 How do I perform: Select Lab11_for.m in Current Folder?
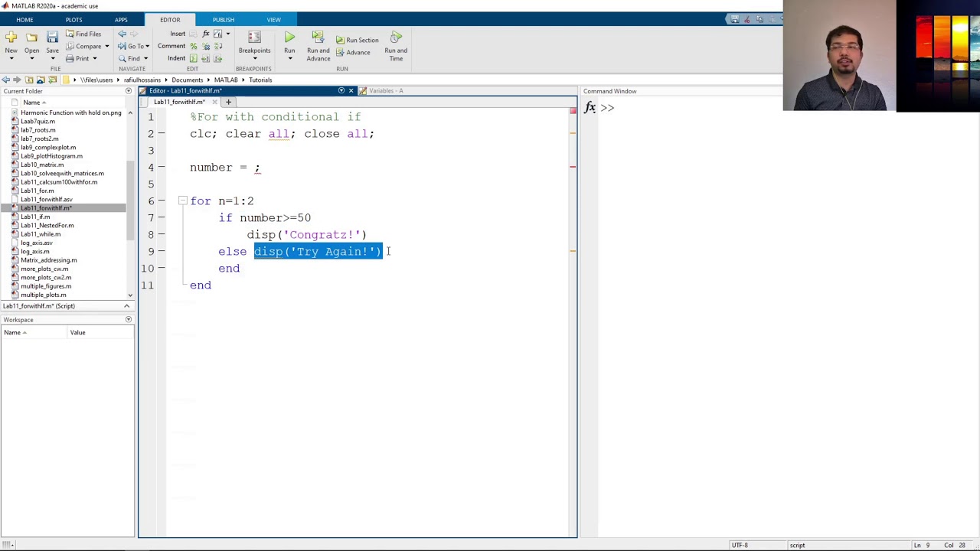37,191
